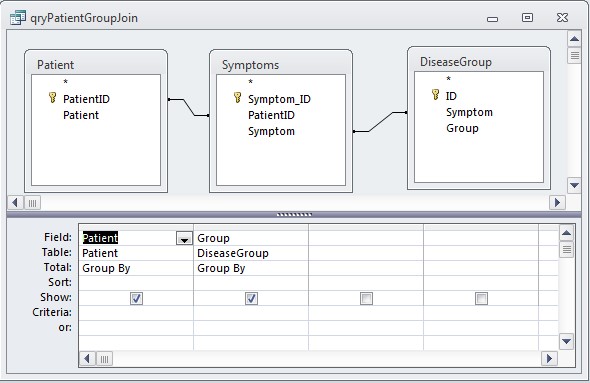Click design grid horizontal scrollbar thumb
Image resolution: width=590 pixels, height=383 pixels.
(104, 359)
